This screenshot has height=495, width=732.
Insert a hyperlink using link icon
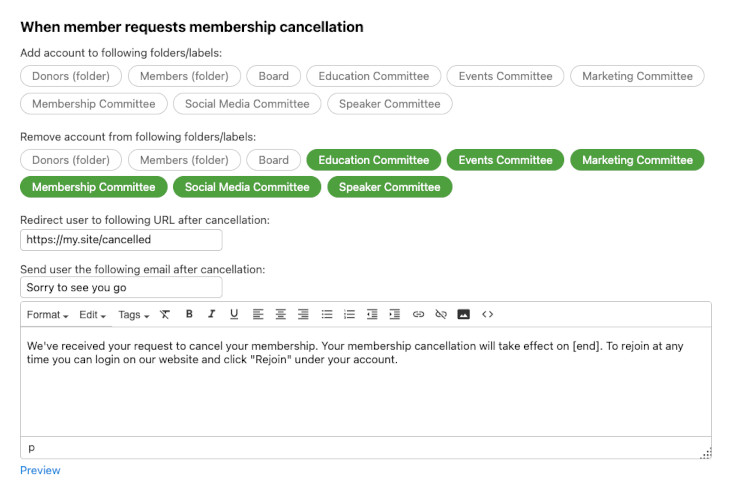(418, 314)
